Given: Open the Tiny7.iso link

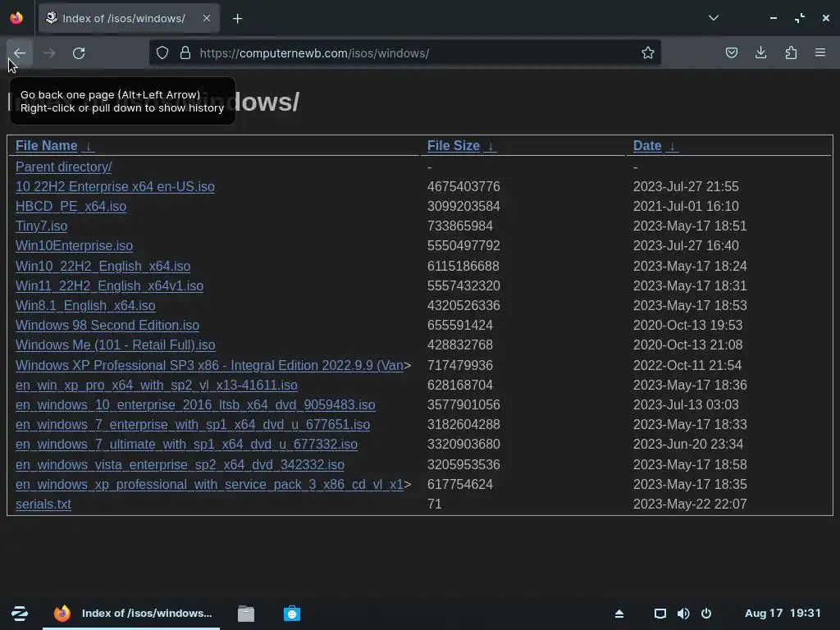Looking at the screenshot, I should pyautogui.click(x=41, y=226).
